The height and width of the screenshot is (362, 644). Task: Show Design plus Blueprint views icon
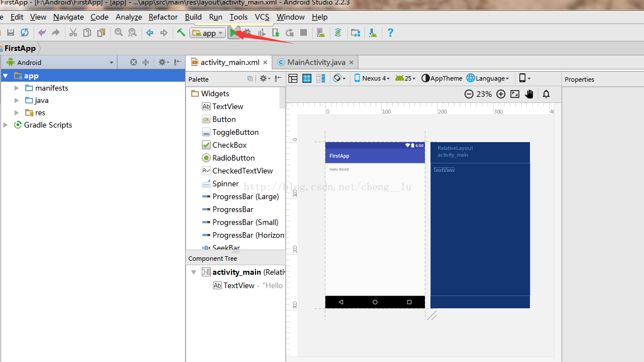point(321,78)
